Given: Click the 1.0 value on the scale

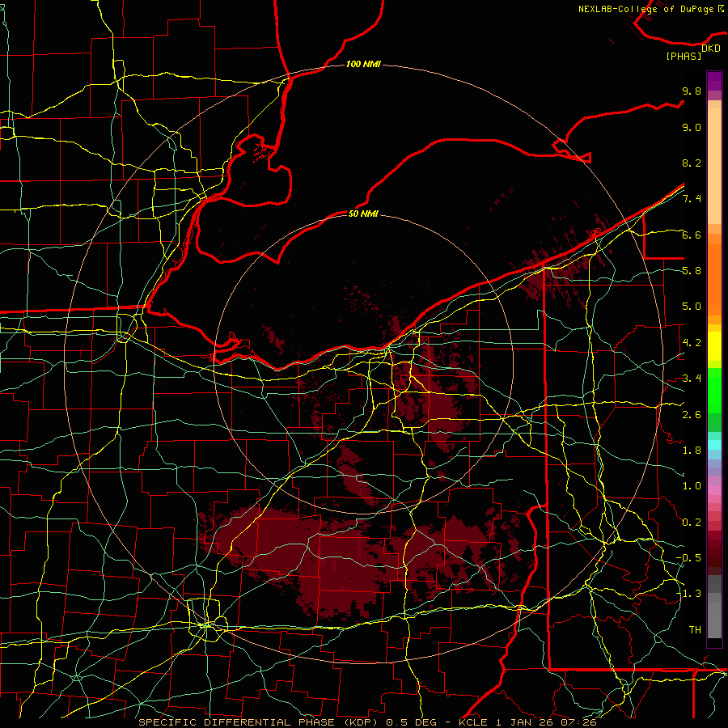Looking at the screenshot, I should (692, 486).
